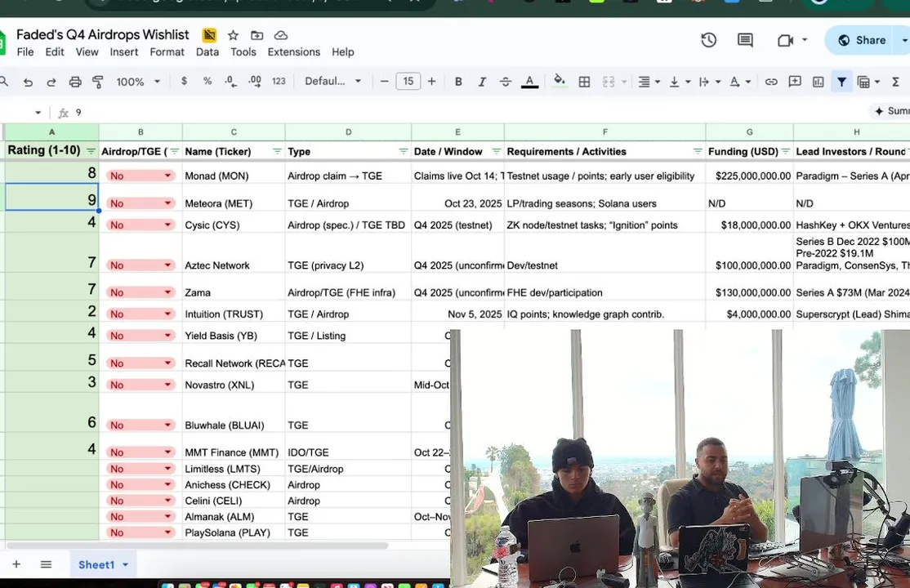Redo the last action
This screenshot has width=910, height=588.
tap(51, 82)
